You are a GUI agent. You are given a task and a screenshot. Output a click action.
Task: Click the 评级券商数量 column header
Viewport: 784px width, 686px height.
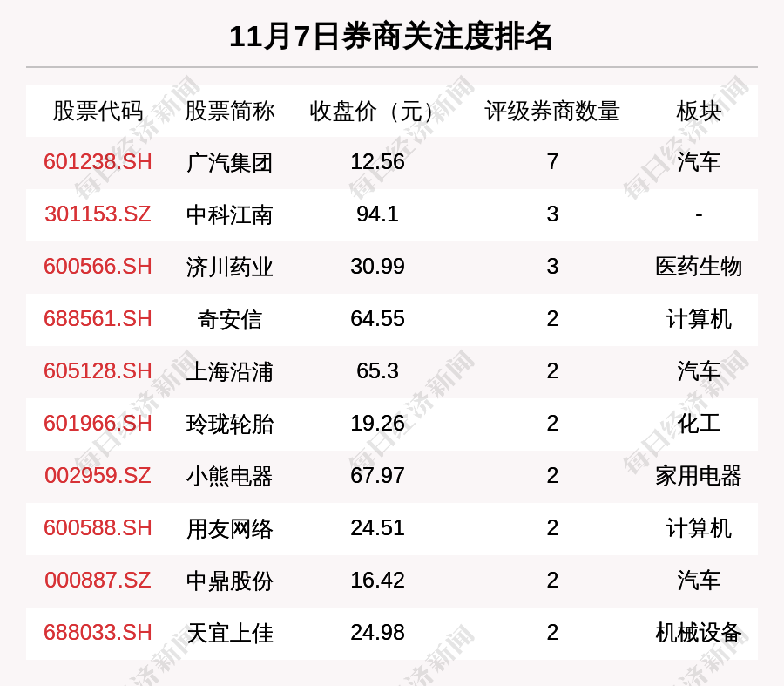pos(552,111)
